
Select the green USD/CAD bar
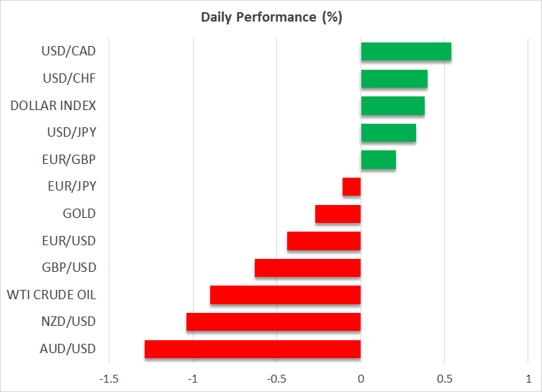tap(406, 52)
